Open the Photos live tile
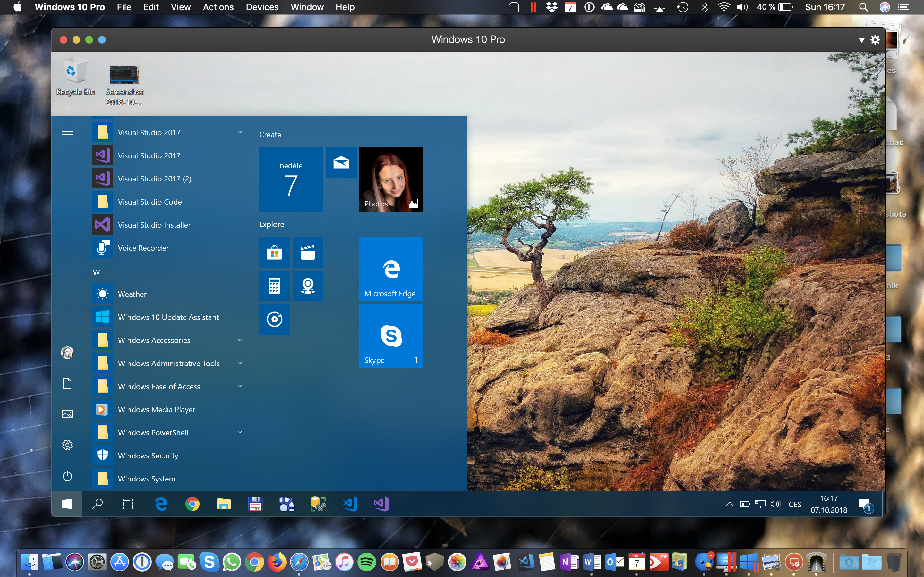Screen dimensions: 924x577 tap(391, 180)
